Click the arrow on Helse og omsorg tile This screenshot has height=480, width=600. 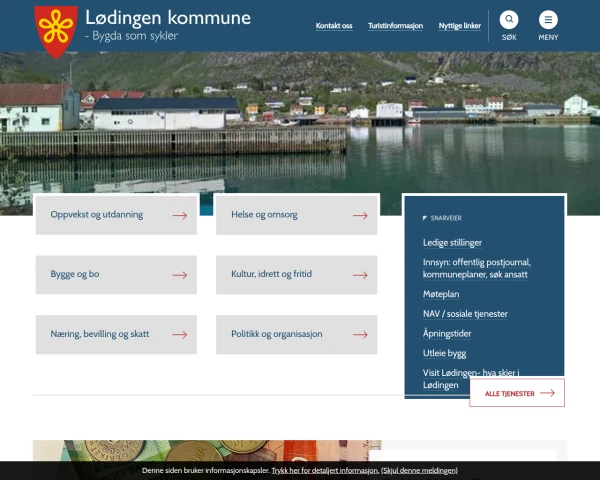pyautogui.click(x=359, y=215)
